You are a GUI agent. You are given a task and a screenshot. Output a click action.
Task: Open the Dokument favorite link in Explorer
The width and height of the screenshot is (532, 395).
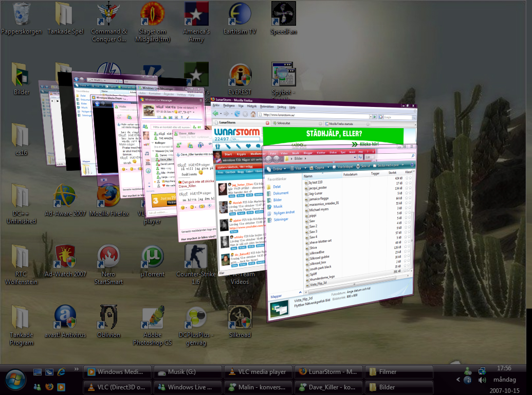point(281,193)
